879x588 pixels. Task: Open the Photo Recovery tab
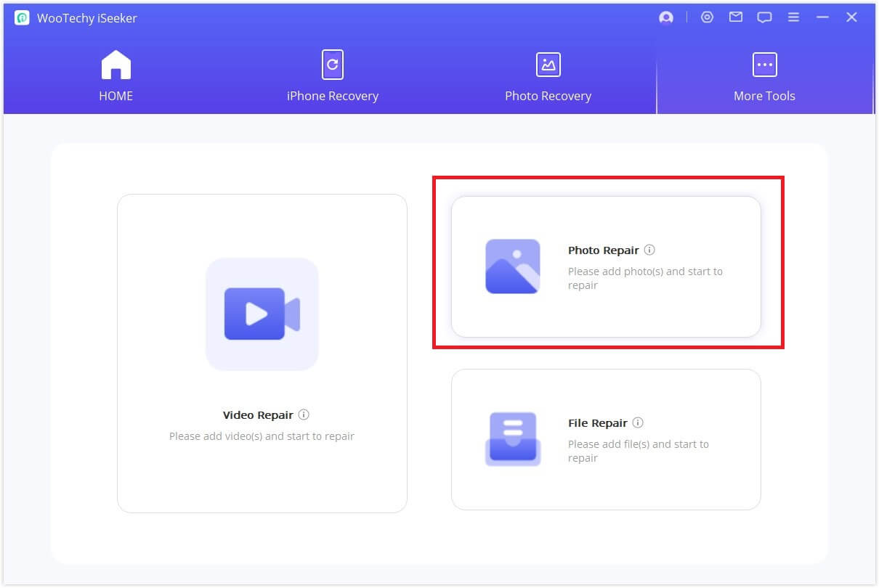pyautogui.click(x=548, y=77)
